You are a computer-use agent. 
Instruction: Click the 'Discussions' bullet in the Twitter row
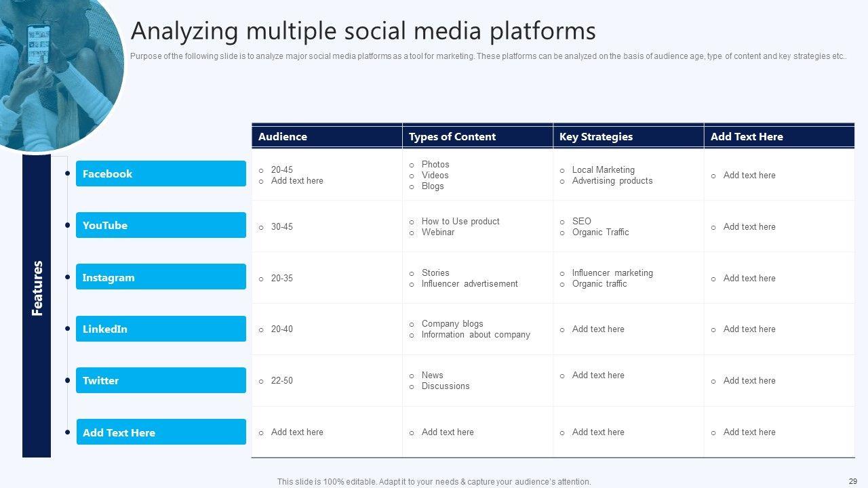click(x=445, y=386)
